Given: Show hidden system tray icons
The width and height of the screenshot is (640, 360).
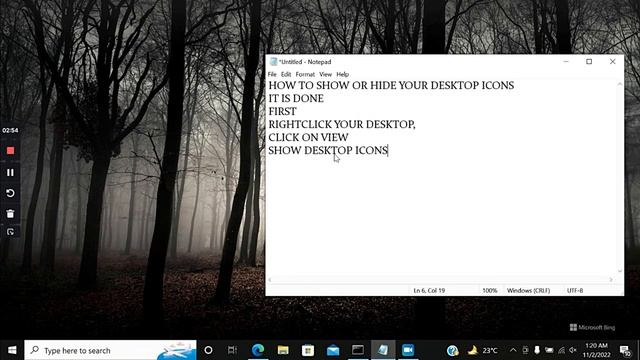Looking at the screenshot, I should click(x=513, y=350).
